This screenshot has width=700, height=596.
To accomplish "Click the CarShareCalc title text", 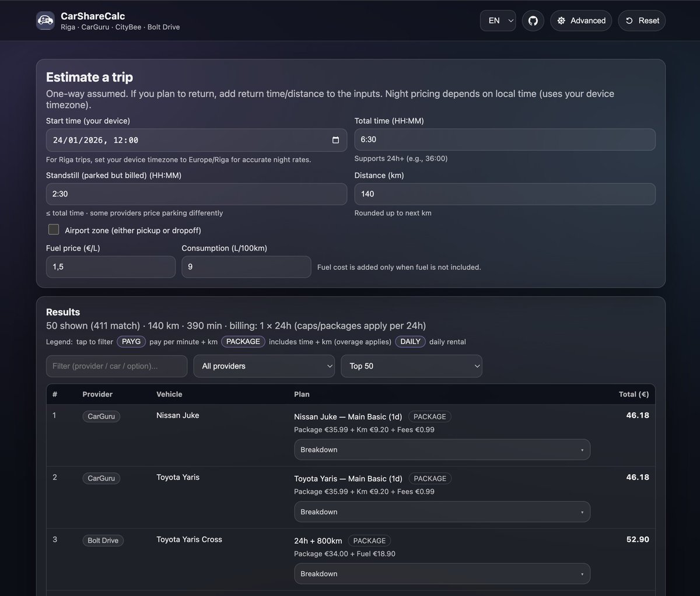I will tap(93, 16).
